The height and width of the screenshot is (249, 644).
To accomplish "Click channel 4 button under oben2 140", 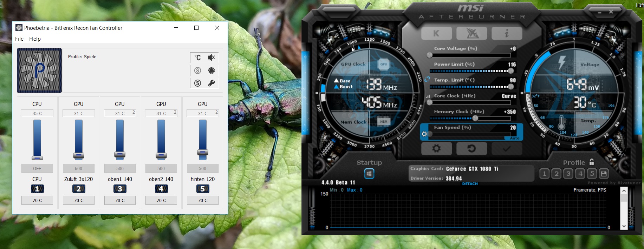I will point(161,189).
